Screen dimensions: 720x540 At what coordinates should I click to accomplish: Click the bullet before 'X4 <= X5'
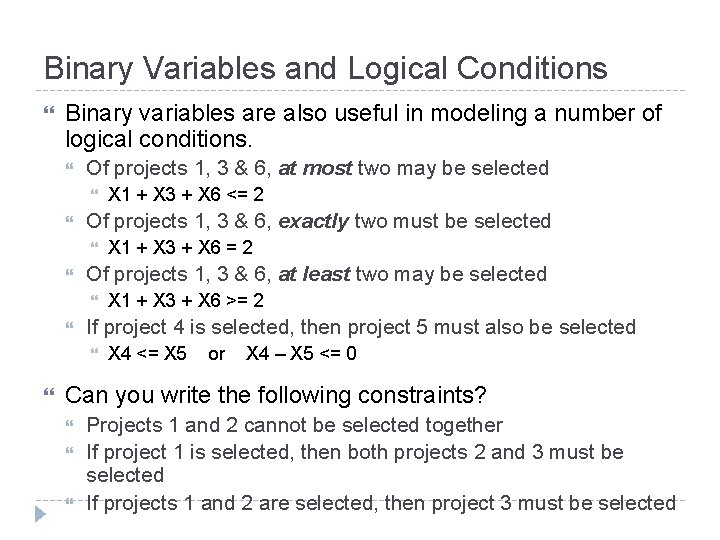pyautogui.click(x=95, y=351)
